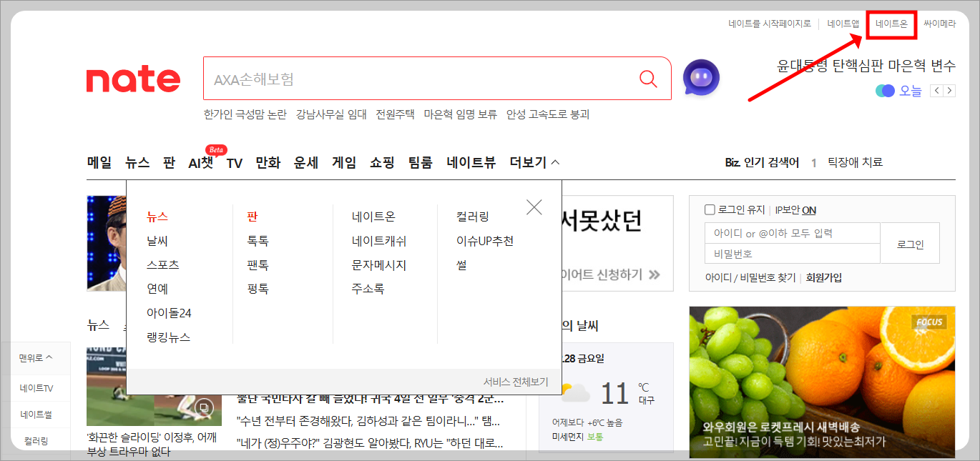Close the 더보기 services panel with the X
Screen dimensions: 980x461
pyautogui.click(x=534, y=207)
